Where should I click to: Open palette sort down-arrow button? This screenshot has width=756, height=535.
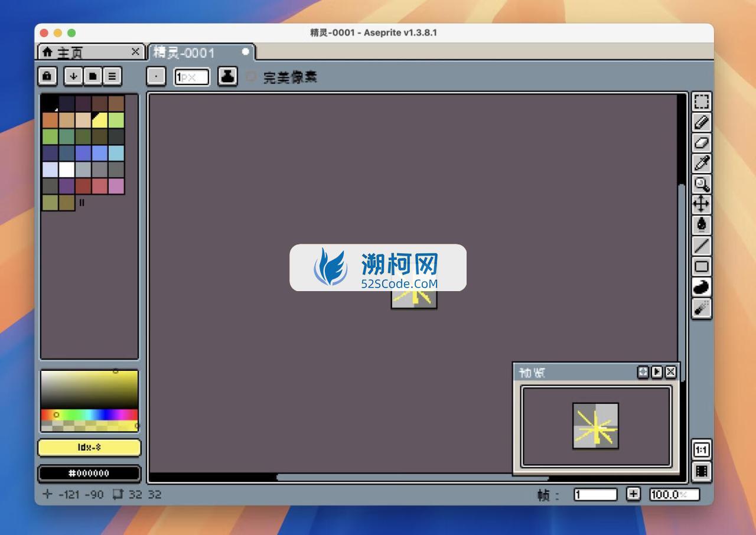click(x=73, y=76)
